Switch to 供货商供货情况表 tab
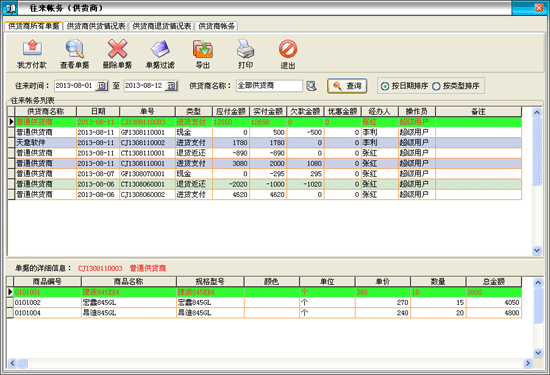 click(96, 26)
